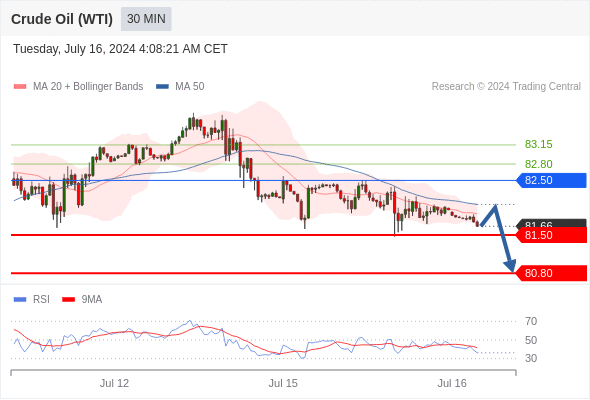Click the RSI 30 level label
The width and height of the screenshot is (590, 400).
(x=531, y=358)
